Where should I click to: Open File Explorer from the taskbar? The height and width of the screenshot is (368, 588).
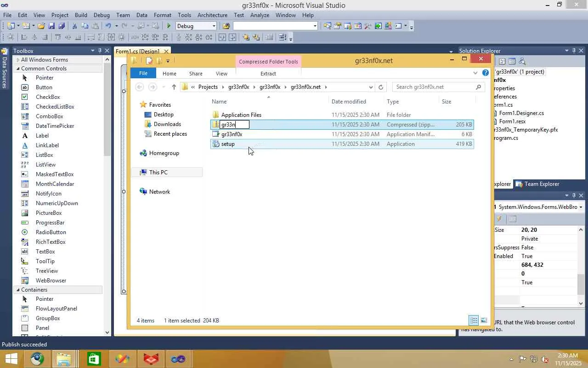pos(64,359)
